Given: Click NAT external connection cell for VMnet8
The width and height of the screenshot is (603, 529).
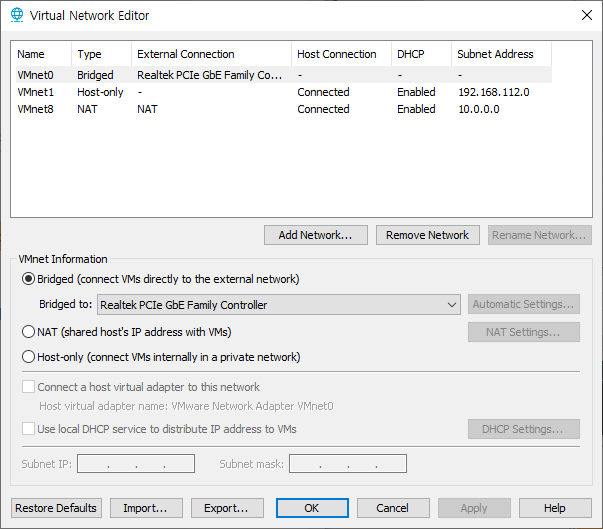Looking at the screenshot, I should pos(147,109).
